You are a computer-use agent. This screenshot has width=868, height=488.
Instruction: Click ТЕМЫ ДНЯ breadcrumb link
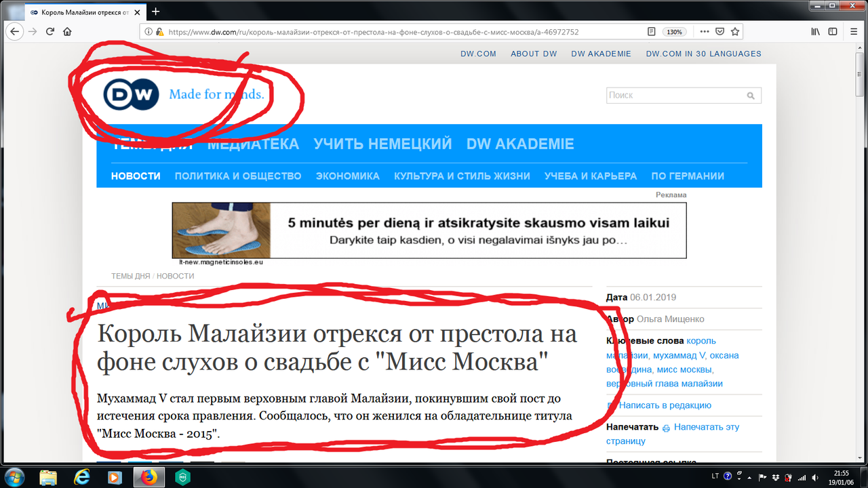coord(131,276)
